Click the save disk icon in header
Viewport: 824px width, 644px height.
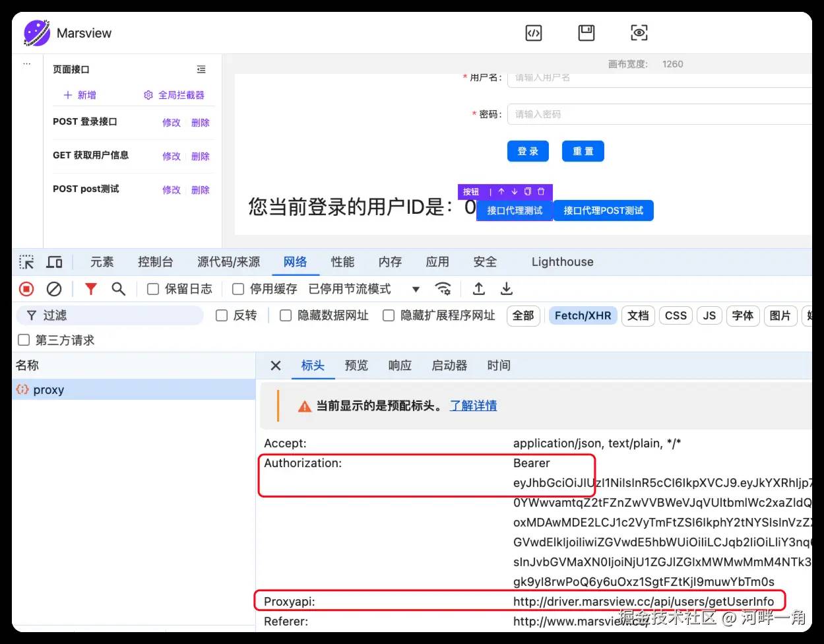pyautogui.click(x=586, y=33)
